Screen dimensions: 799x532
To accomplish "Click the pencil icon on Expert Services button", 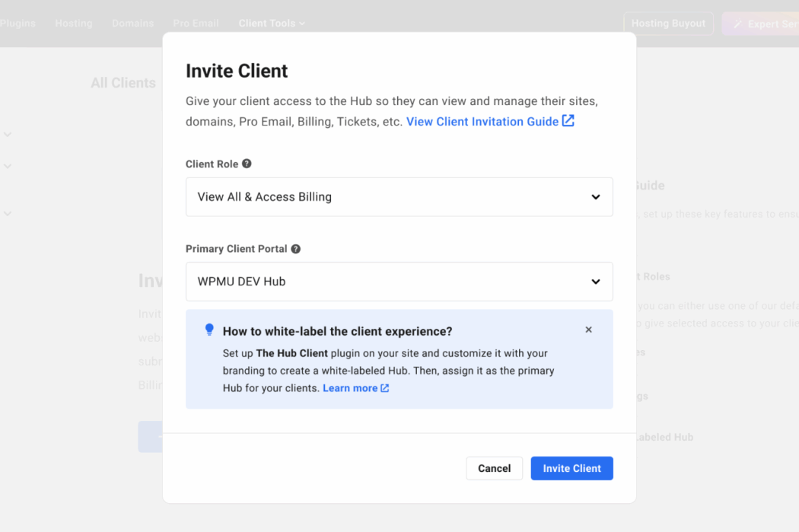I will click(737, 23).
